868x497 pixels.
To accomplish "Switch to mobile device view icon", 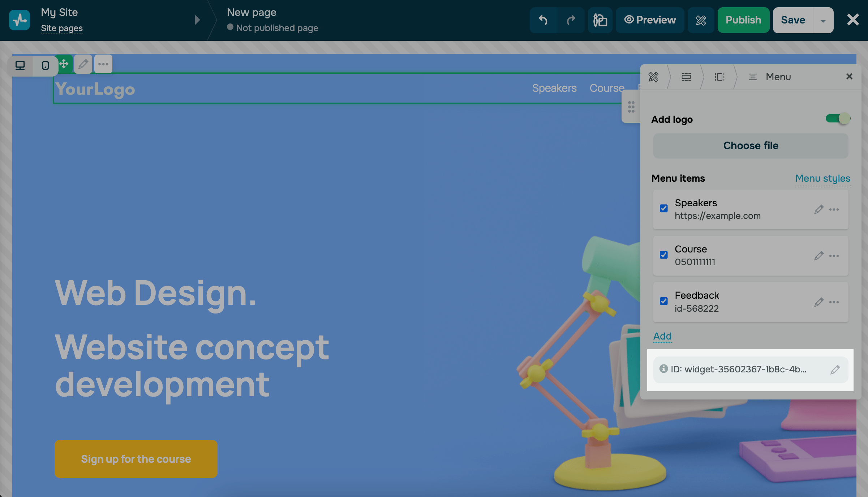I will tap(45, 65).
